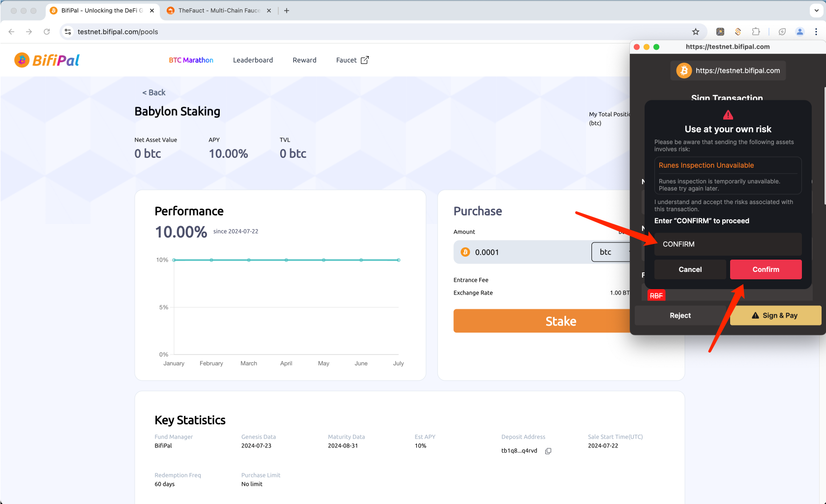View site information icon in address bar
The width and height of the screenshot is (826, 504).
click(68, 32)
